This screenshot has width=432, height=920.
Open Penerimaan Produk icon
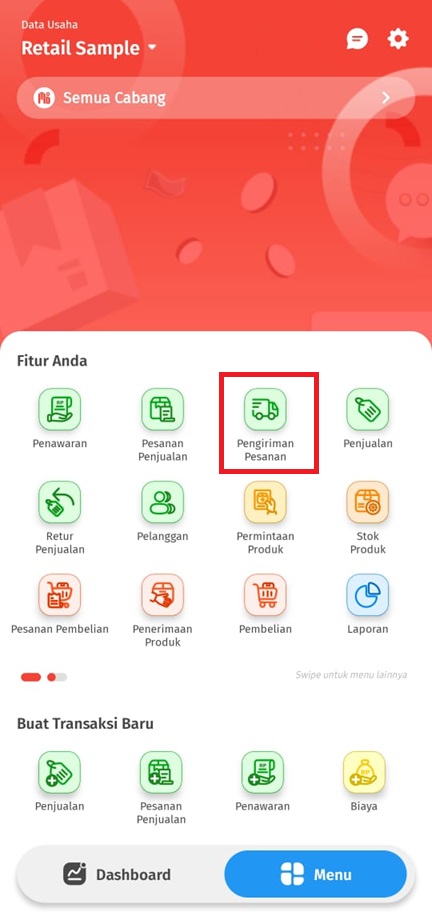(162, 595)
